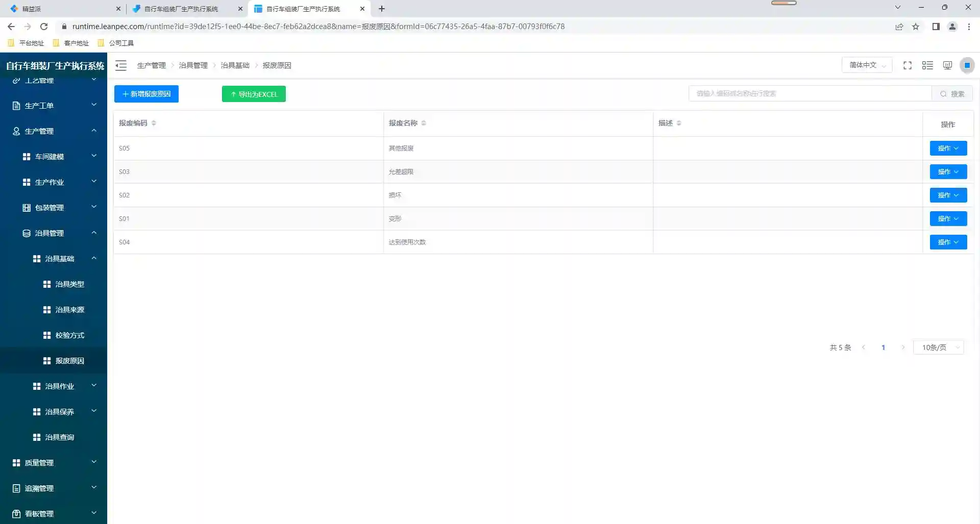
Task: Enter fullscreen mode via header icon
Action: (x=907, y=65)
